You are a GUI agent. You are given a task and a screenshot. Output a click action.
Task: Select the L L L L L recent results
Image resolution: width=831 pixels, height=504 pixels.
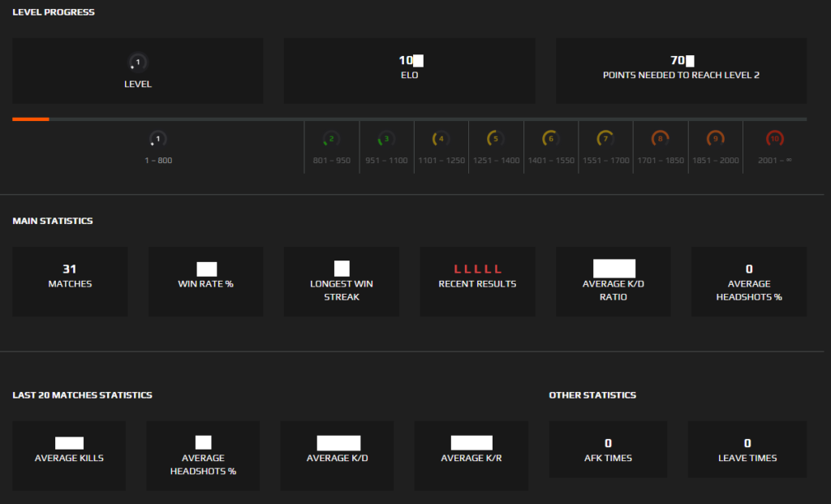tap(477, 269)
